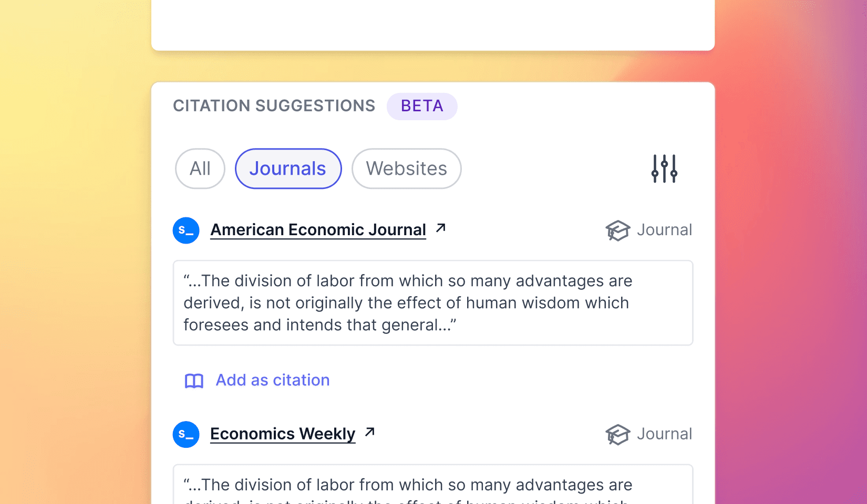Open the filter settings sliders icon

664,169
